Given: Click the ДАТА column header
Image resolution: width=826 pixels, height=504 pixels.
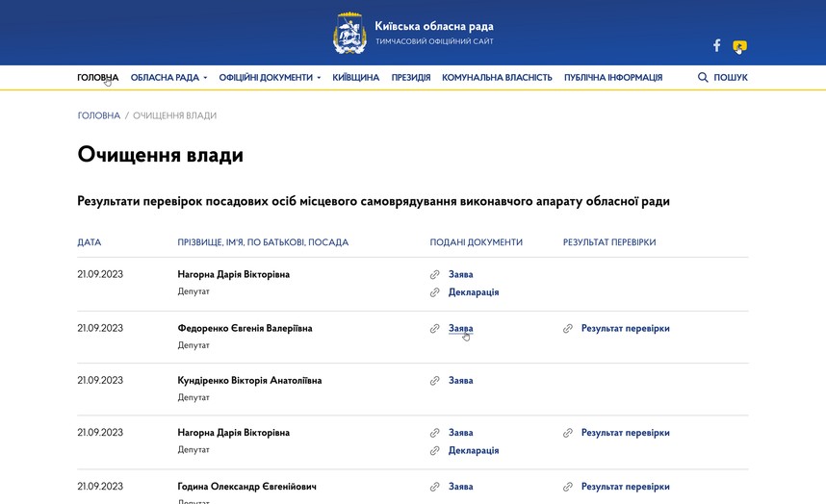Looking at the screenshot, I should click(x=89, y=242).
